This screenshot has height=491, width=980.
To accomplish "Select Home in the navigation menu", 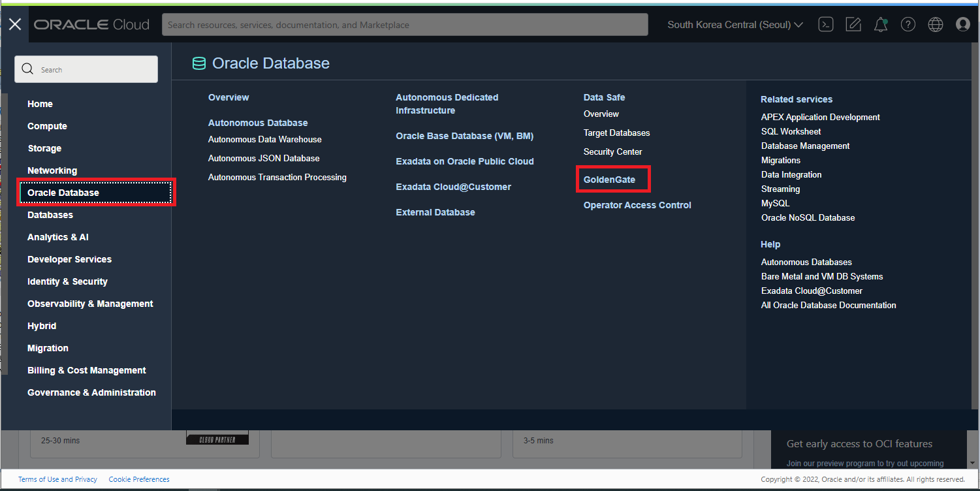I will click(x=40, y=104).
